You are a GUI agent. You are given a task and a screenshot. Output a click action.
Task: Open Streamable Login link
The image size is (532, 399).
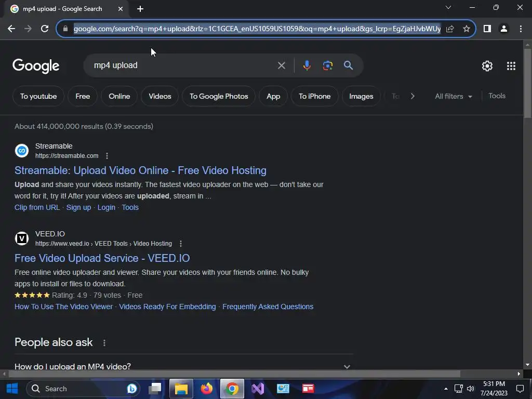click(x=106, y=208)
